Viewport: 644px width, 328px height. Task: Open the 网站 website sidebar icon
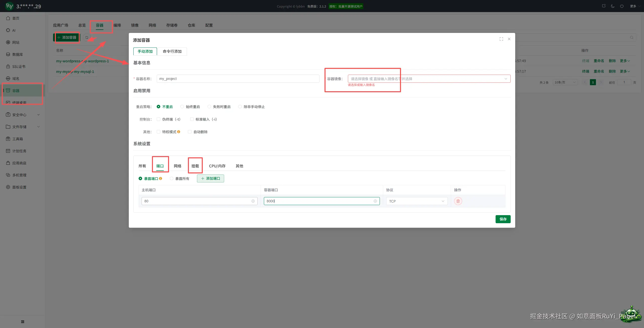(8, 42)
